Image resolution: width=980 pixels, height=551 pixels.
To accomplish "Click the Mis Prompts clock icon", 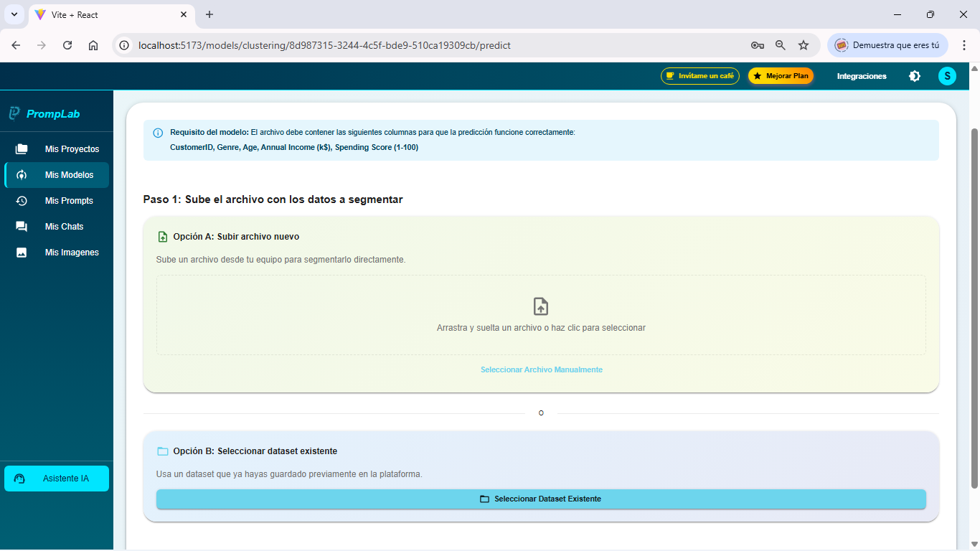I will pos(22,201).
